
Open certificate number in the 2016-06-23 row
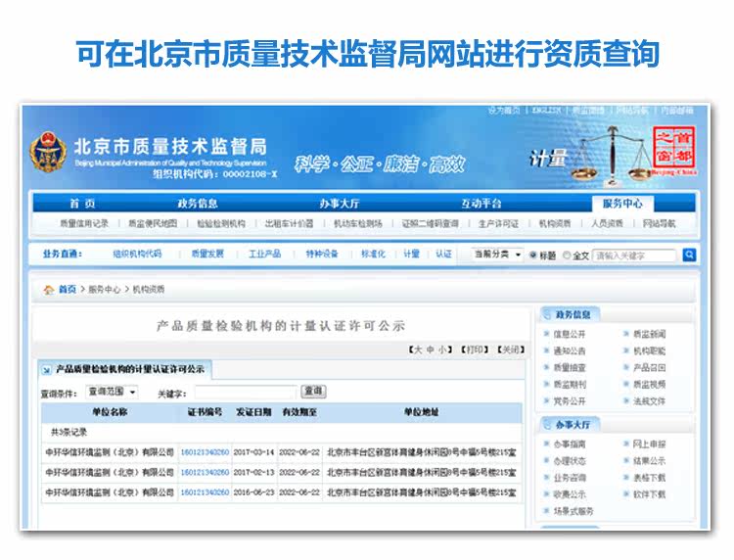point(205,492)
